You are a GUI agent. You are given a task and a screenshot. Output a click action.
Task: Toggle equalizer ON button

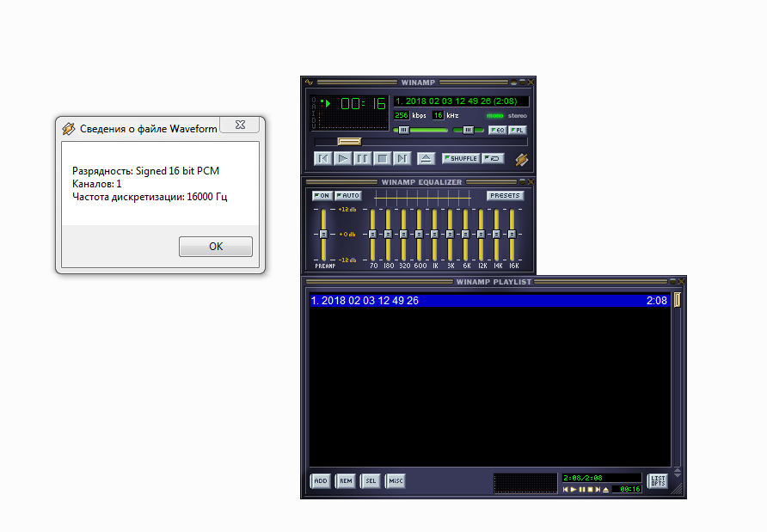pyautogui.click(x=322, y=196)
